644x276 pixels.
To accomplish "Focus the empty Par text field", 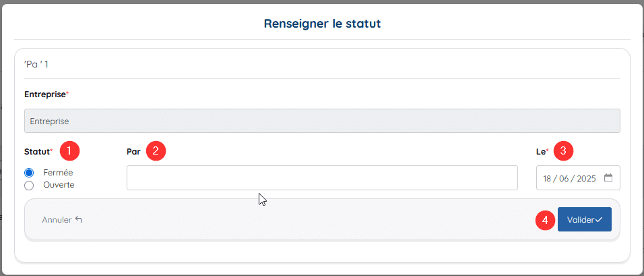I will 322,177.
